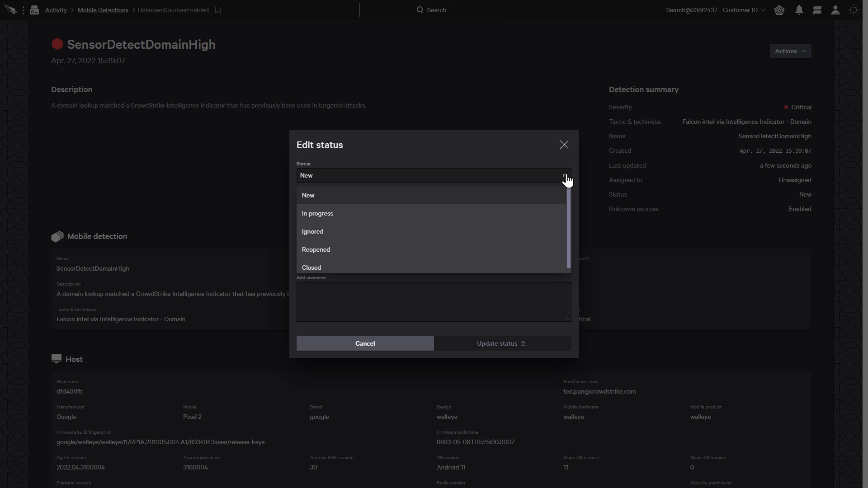Image resolution: width=868 pixels, height=488 pixels.
Task: Click the detections record icon beside breadcrumbs
Action: tap(34, 9)
